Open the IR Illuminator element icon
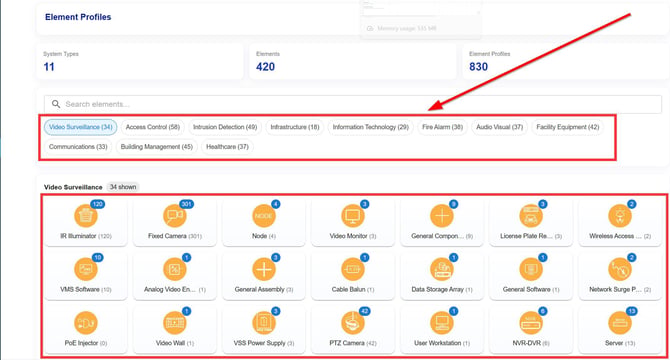The height and width of the screenshot is (360, 670). [x=85, y=216]
